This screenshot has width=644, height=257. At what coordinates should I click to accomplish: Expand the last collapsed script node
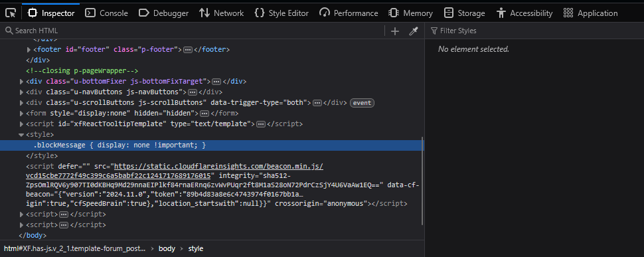21,225
